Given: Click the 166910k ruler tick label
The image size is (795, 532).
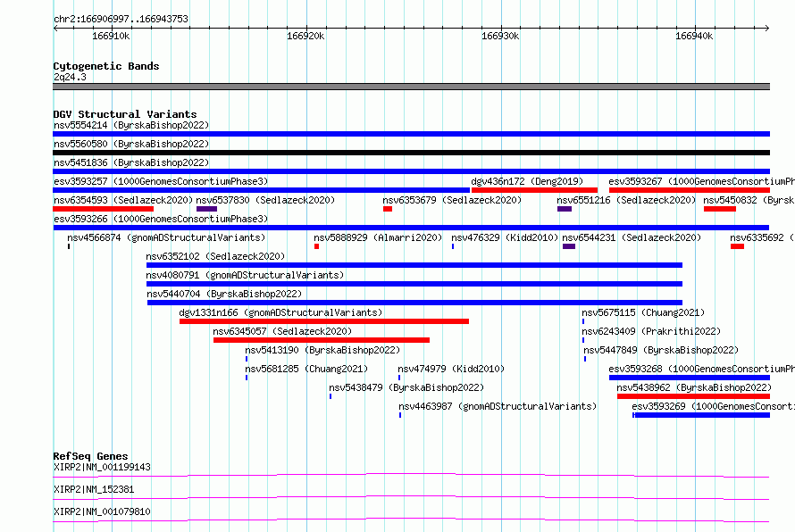Looking at the screenshot, I should coord(111,36).
